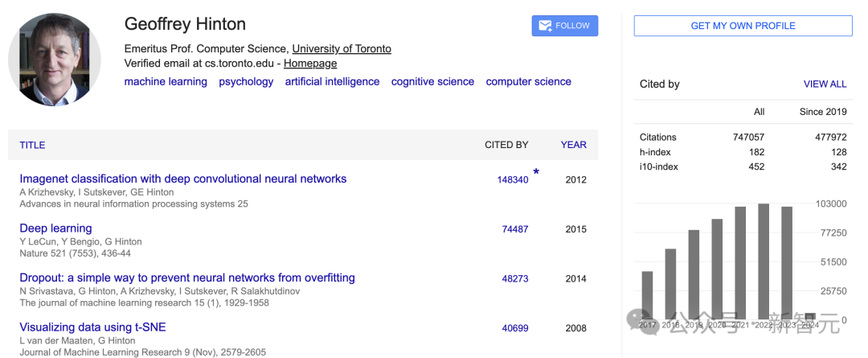Open the Deep learning paper
Viewport: 868px width, 358px height.
click(55, 228)
